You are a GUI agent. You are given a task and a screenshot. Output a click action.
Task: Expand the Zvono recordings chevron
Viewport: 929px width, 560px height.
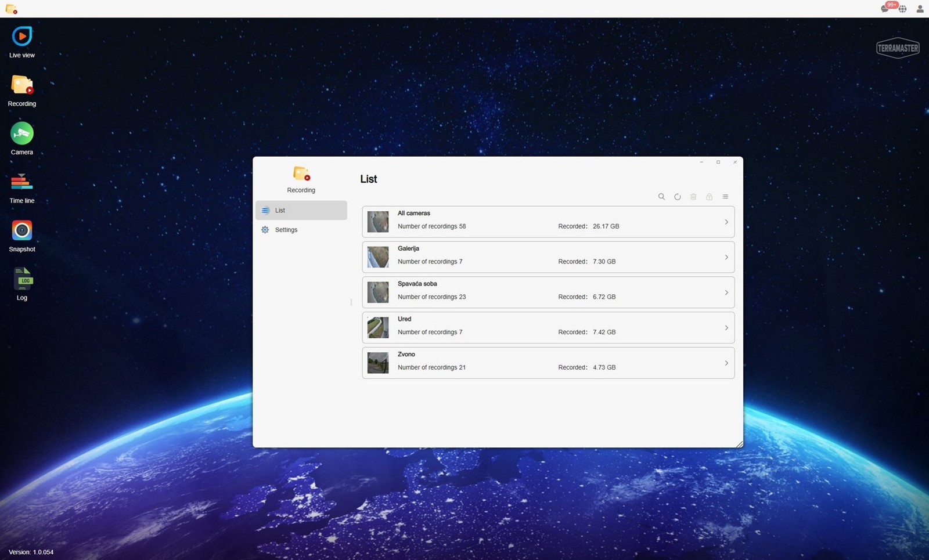tap(726, 363)
